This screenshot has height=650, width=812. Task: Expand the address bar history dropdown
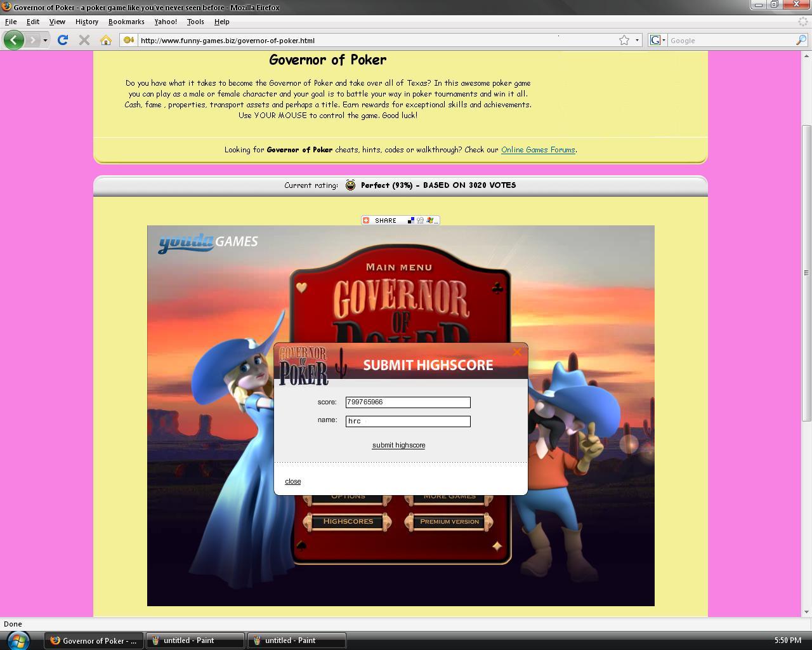pos(638,40)
